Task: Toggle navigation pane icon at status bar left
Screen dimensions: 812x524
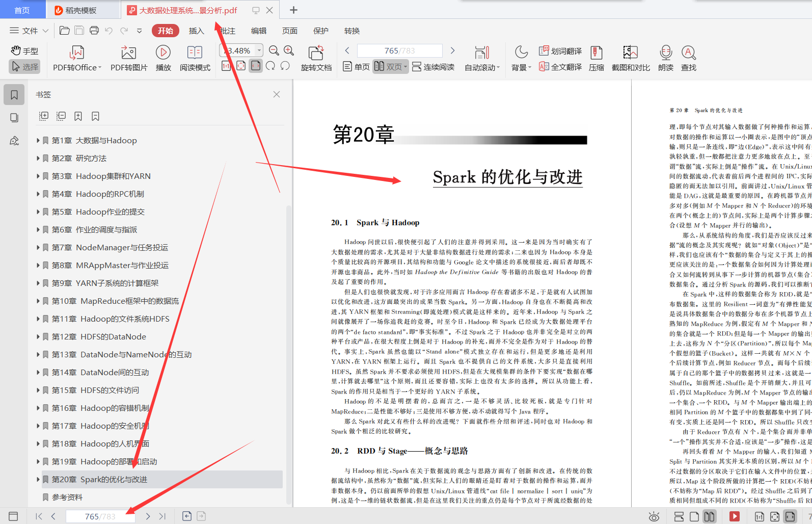Action: click(x=13, y=516)
